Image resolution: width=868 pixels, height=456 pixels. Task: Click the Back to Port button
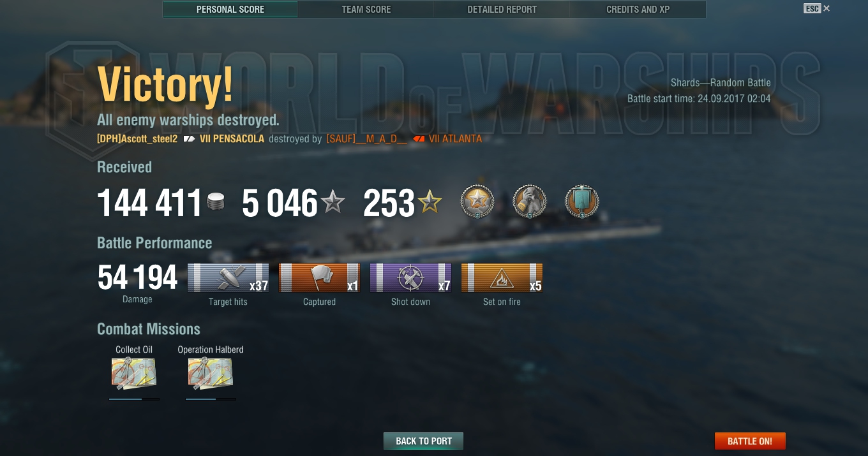point(423,441)
